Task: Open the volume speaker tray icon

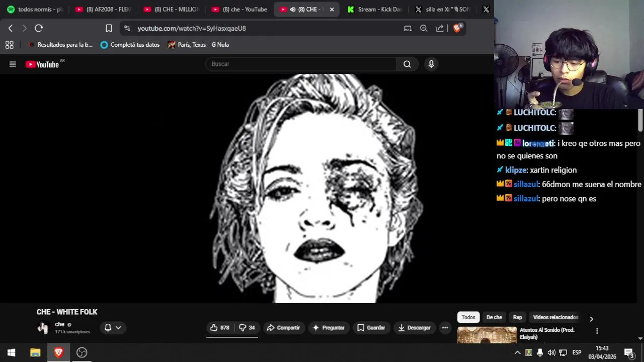Action: click(x=551, y=352)
